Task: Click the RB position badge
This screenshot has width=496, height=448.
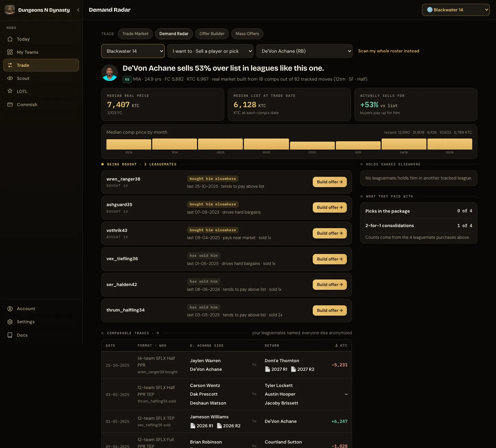Action: [x=127, y=79]
